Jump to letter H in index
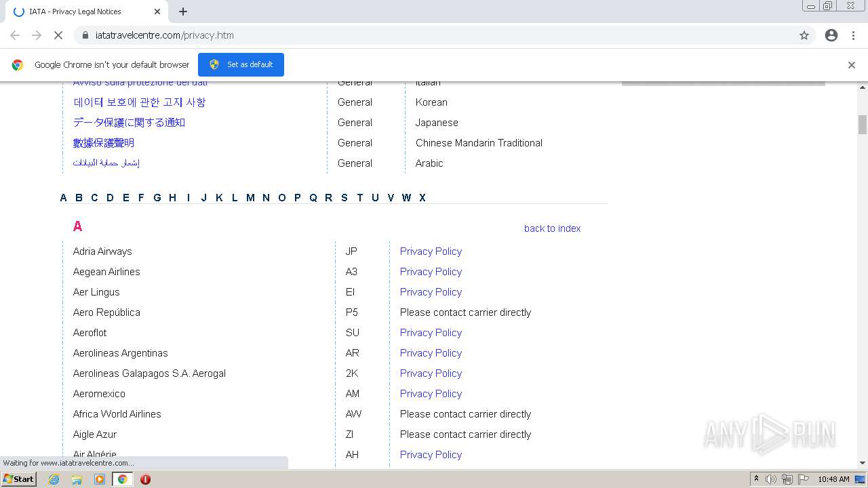The height and width of the screenshot is (488, 868). [172, 198]
